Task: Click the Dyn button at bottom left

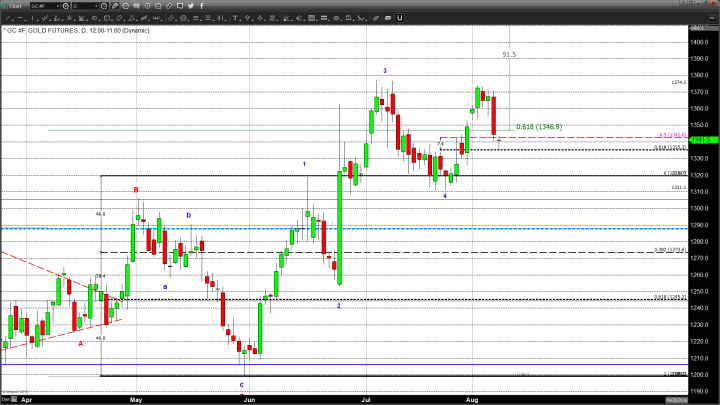Action: coord(7,400)
